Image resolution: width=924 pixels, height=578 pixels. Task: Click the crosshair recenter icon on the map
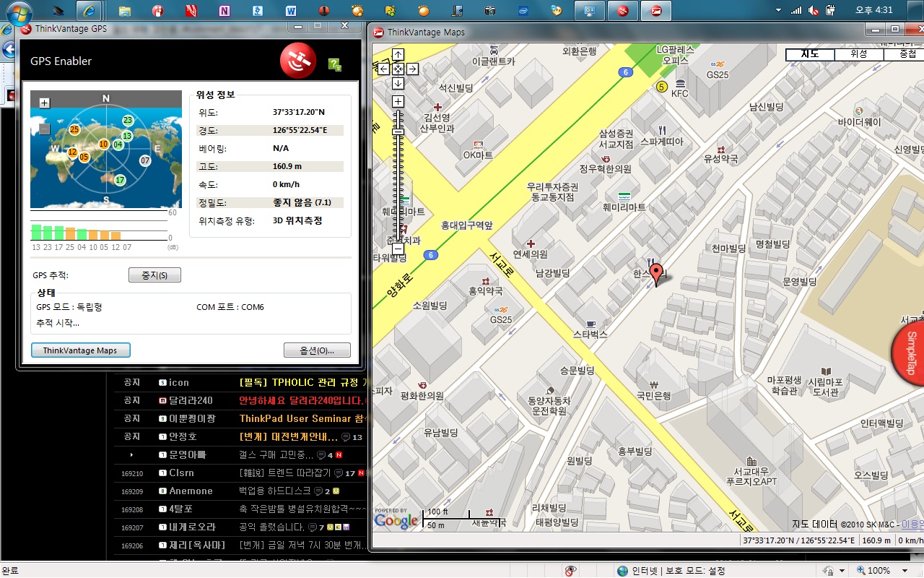(x=398, y=69)
